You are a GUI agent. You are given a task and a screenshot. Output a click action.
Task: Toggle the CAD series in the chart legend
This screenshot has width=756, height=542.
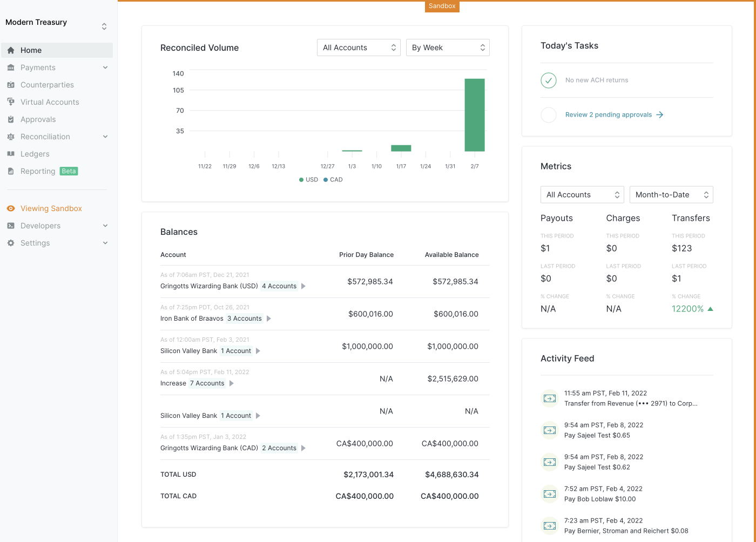(x=333, y=179)
